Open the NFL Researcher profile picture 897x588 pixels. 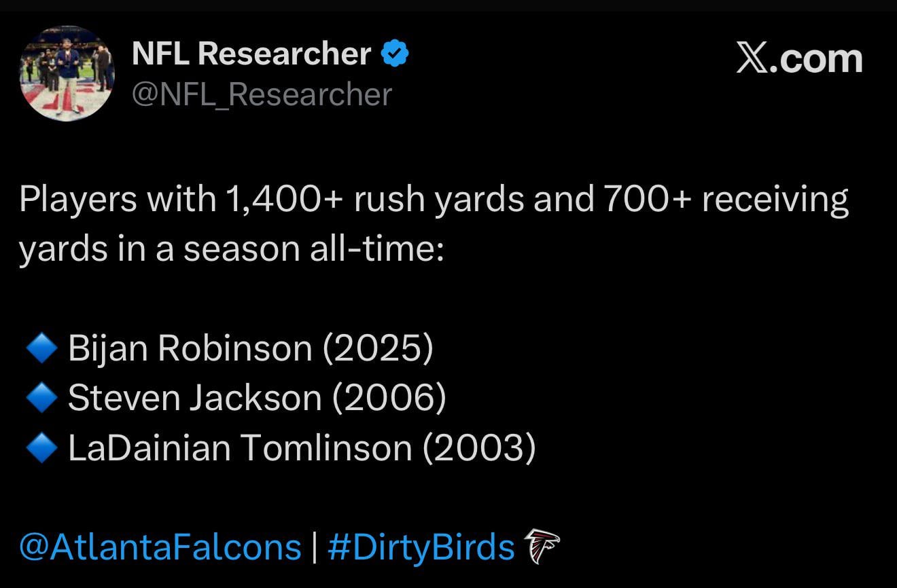pos(67,73)
